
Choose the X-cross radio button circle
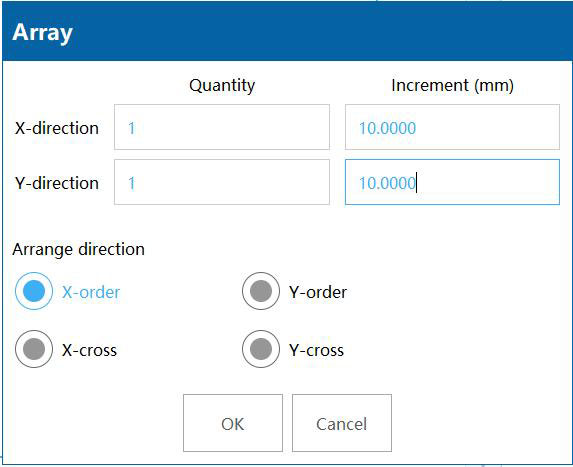pyautogui.click(x=34, y=349)
